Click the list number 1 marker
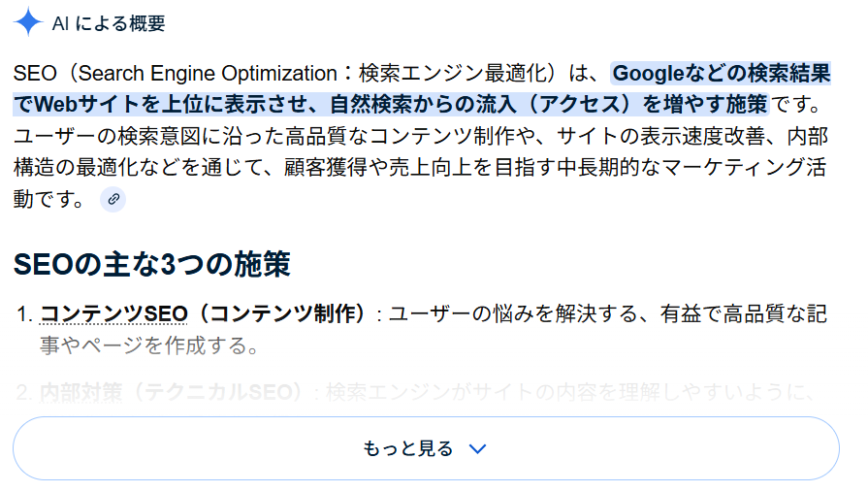 coord(25,314)
